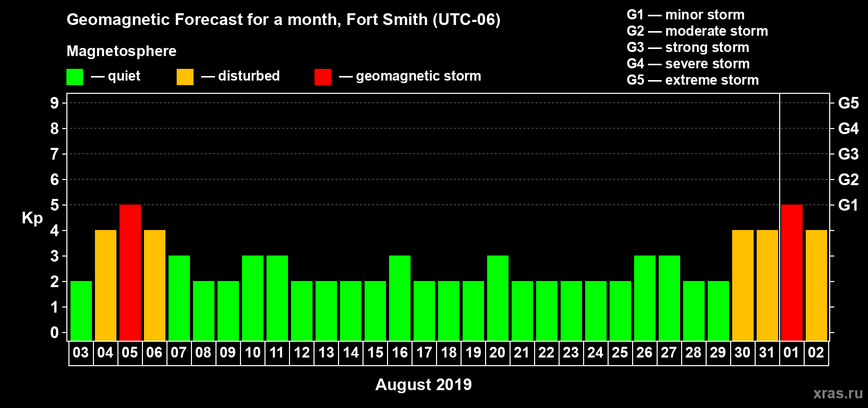Click date label 03 on the x-axis
Viewport: 868px width, 408px height.
click(x=81, y=353)
